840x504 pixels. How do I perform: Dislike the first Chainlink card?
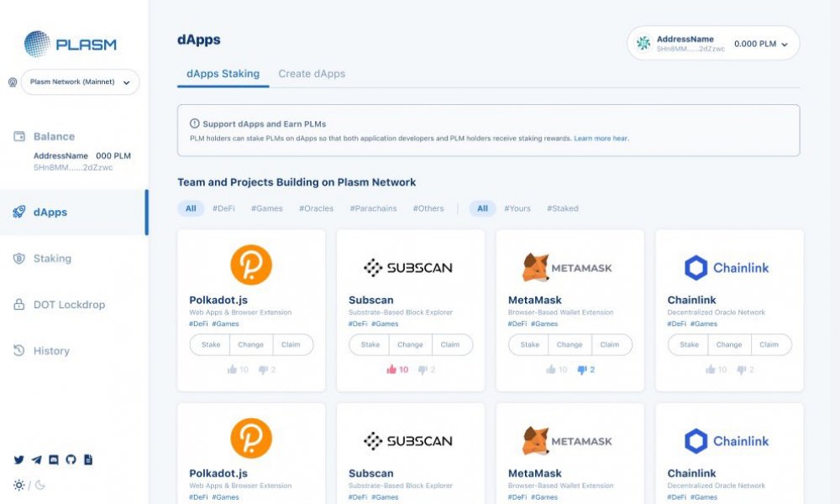pyautogui.click(x=745, y=370)
